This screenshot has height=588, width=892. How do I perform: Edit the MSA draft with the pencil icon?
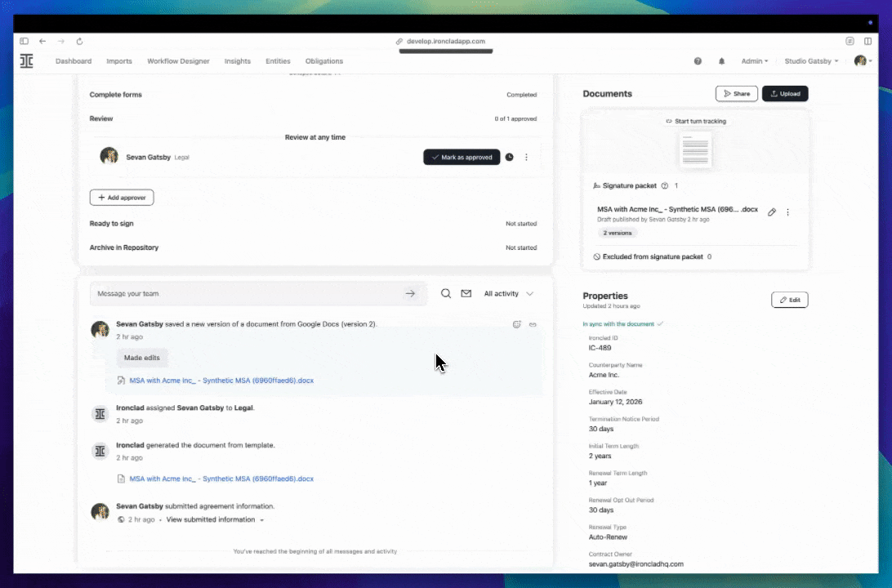pos(771,212)
